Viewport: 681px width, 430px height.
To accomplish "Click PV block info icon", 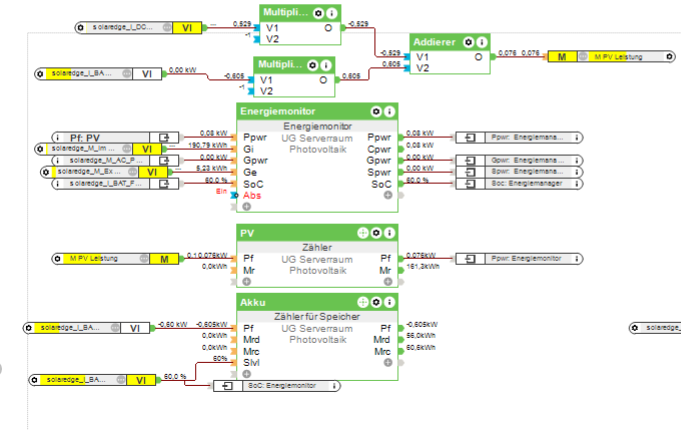I will point(390,233).
